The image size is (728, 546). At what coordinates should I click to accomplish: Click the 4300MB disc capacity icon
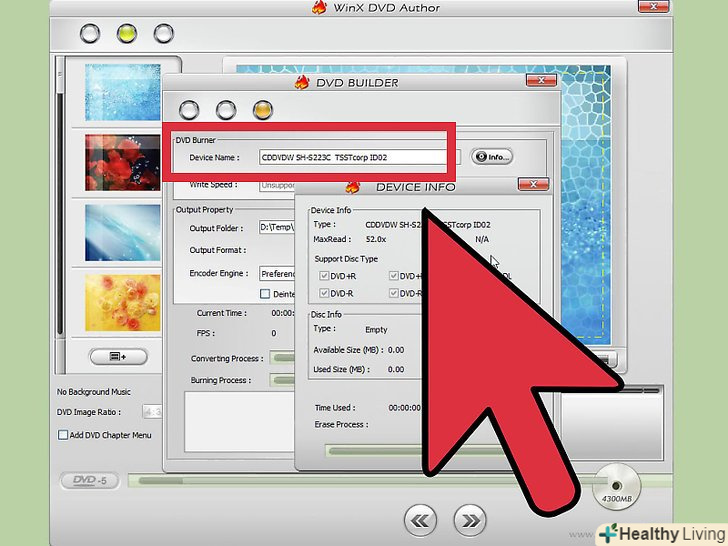point(617,487)
